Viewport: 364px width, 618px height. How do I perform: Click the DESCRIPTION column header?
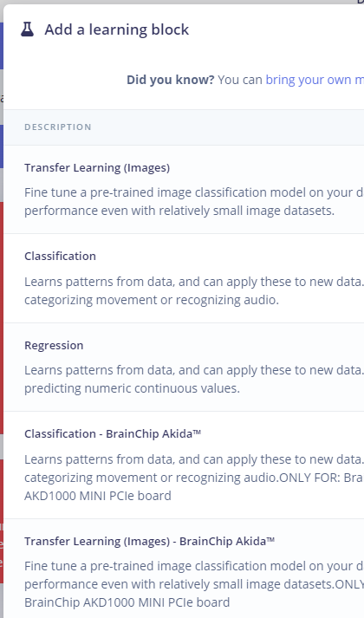(x=58, y=127)
